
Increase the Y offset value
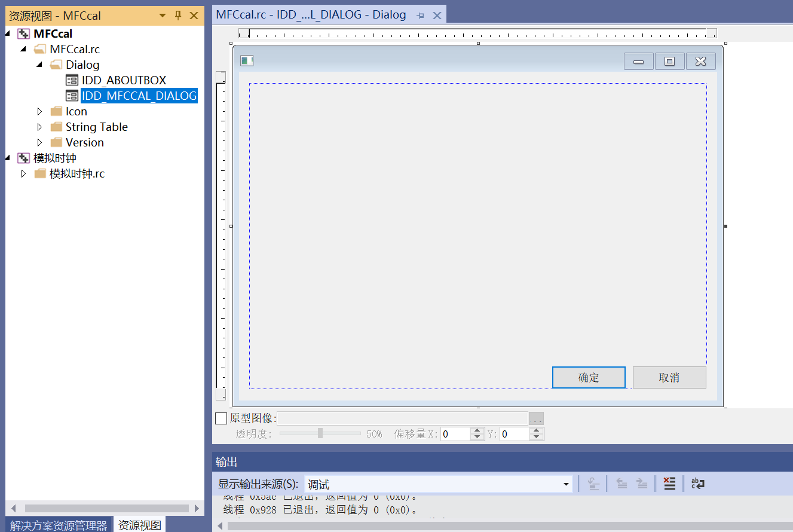(x=537, y=430)
